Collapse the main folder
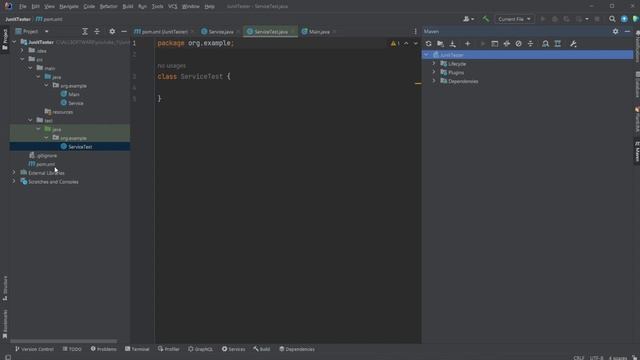The image size is (640, 360). click(x=30, y=68)
